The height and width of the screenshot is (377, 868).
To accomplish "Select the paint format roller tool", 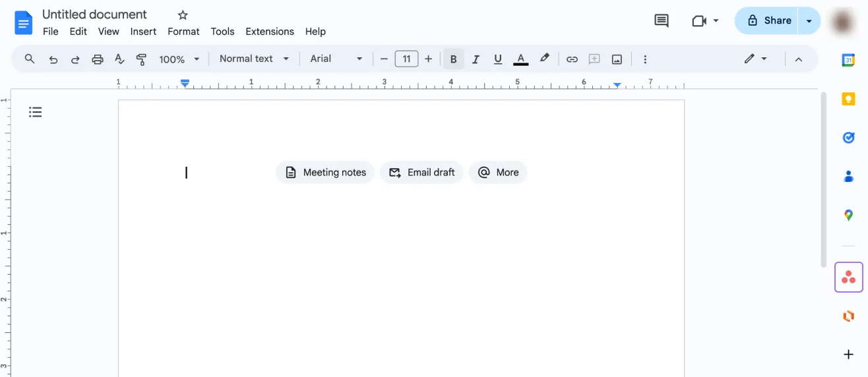I will point(141,59).
